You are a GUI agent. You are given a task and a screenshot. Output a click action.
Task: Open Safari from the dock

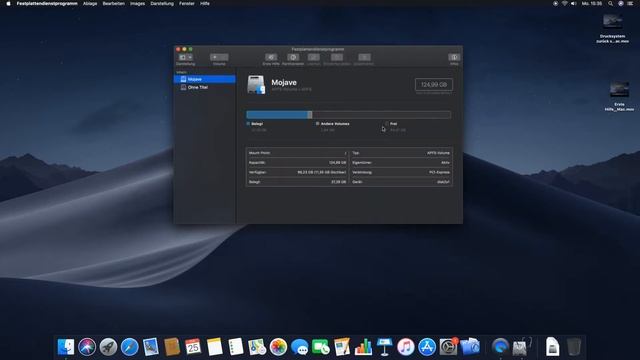[129, 347]
